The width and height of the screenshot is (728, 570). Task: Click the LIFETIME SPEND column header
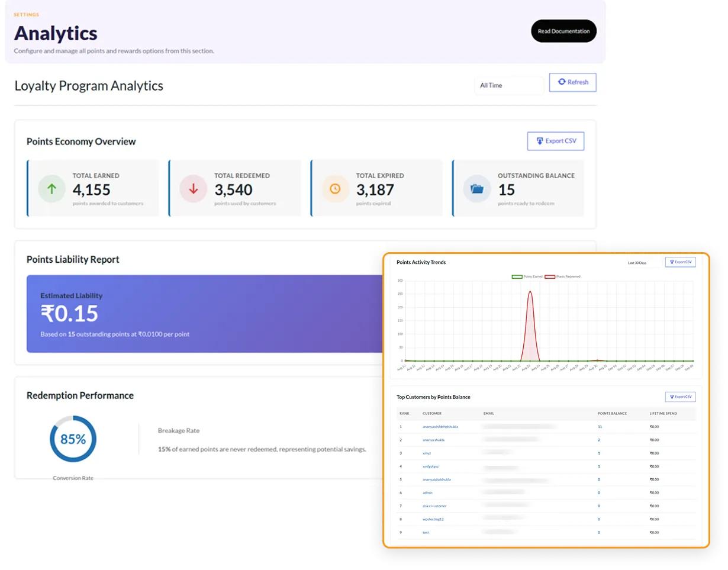pos(664,413)
